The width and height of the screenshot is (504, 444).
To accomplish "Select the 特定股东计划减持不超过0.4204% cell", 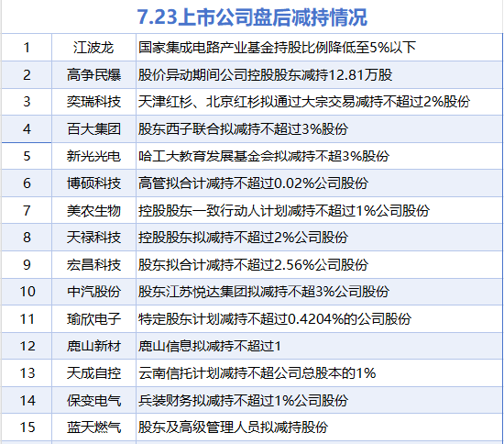I will tap(319, 319).
